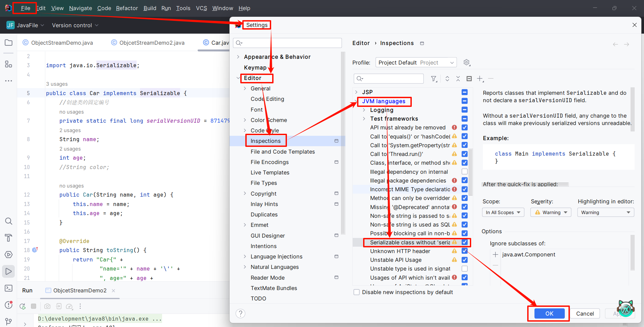Open the VCS menu
The image size is (644, 327).
(201, 8)
